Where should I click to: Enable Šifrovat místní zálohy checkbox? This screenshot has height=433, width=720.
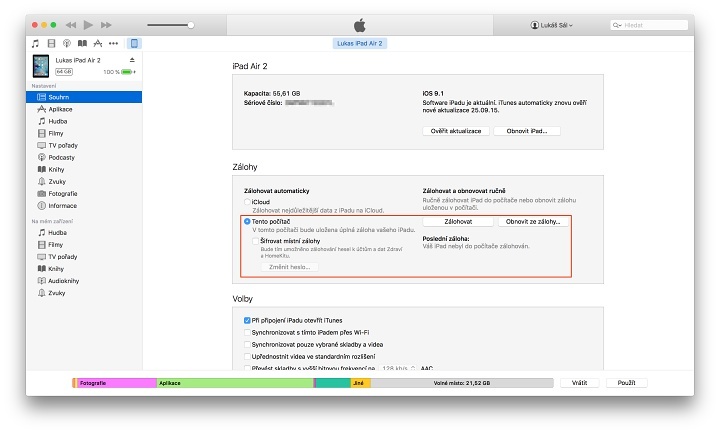(x=256, y=241)
